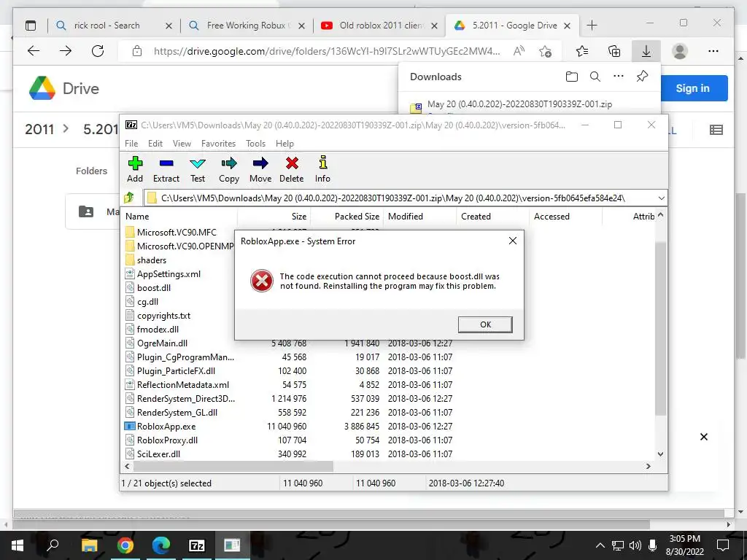747x560 pixels.
Task: Switch to Free Working Robux tab
Action: tap(245, 26)
